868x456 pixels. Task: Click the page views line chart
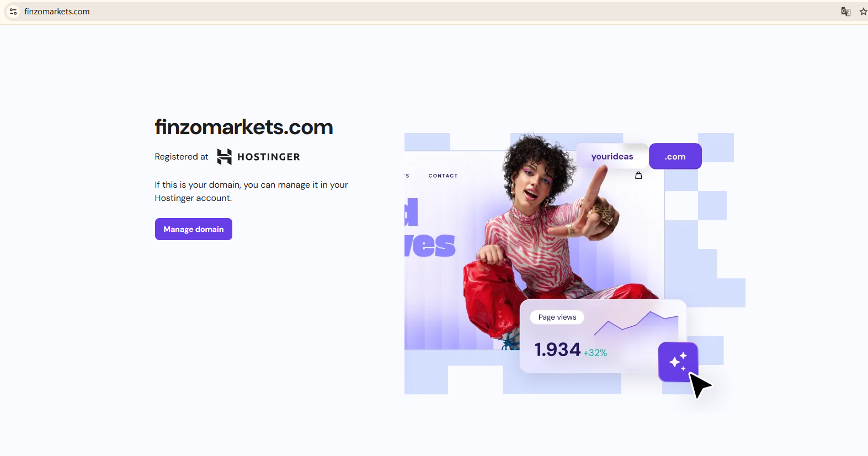click(636, 323)
